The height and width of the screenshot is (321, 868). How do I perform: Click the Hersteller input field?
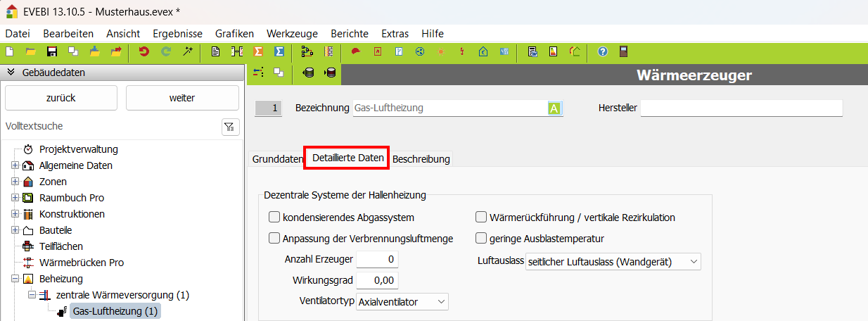pos(741,108)
